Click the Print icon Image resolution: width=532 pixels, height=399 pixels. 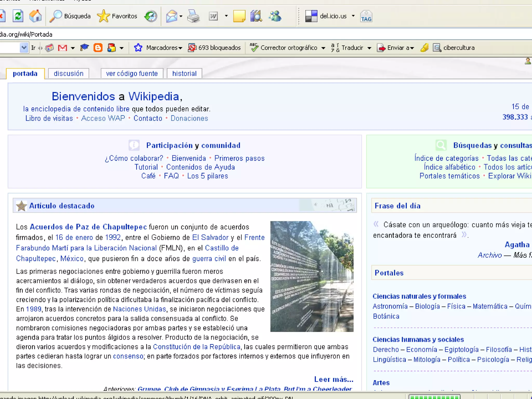pos(193,16)
